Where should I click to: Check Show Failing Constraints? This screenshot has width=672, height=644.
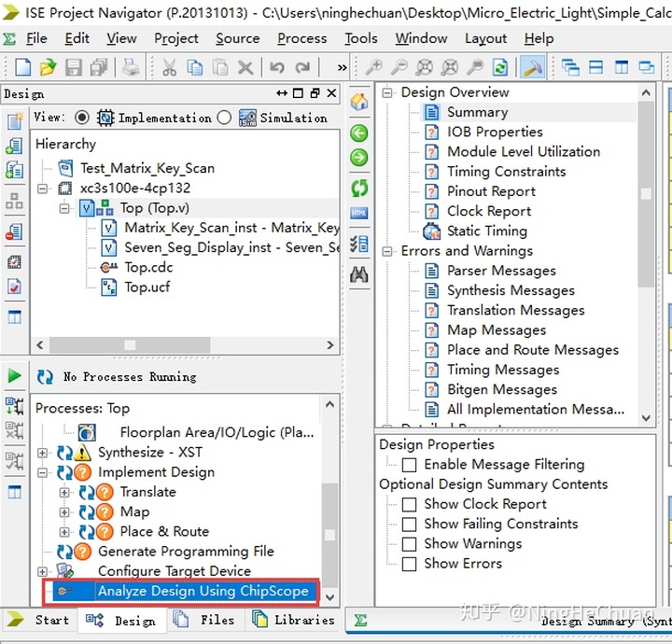409,524
